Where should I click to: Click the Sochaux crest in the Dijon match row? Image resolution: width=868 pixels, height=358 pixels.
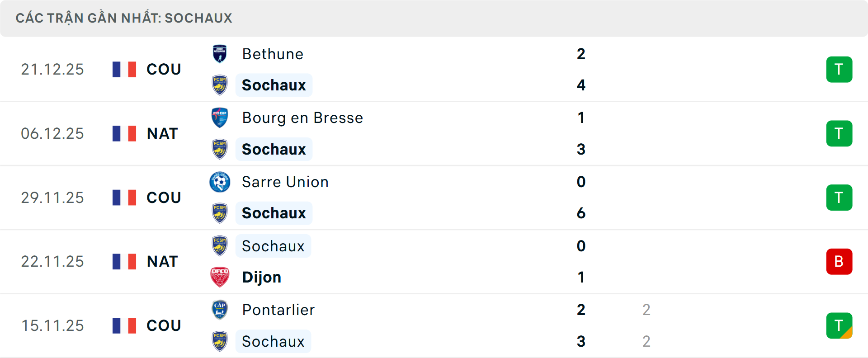(x=220, y=246)
